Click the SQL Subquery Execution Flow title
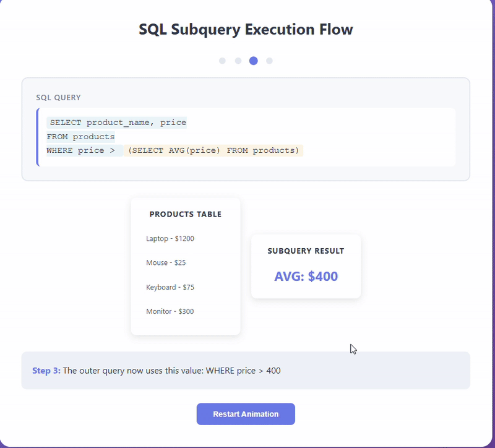 246,29
